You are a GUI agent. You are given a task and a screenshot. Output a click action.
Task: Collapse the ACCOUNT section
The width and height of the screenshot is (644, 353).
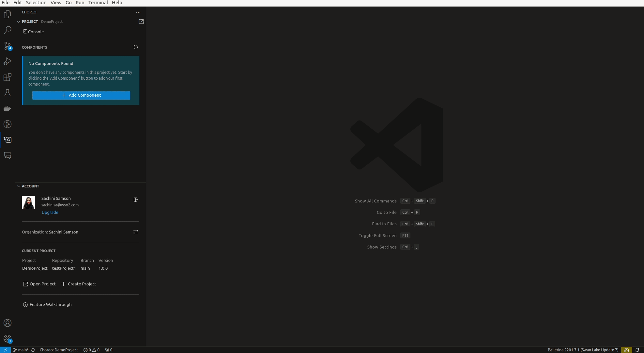[x=19, y=186]
